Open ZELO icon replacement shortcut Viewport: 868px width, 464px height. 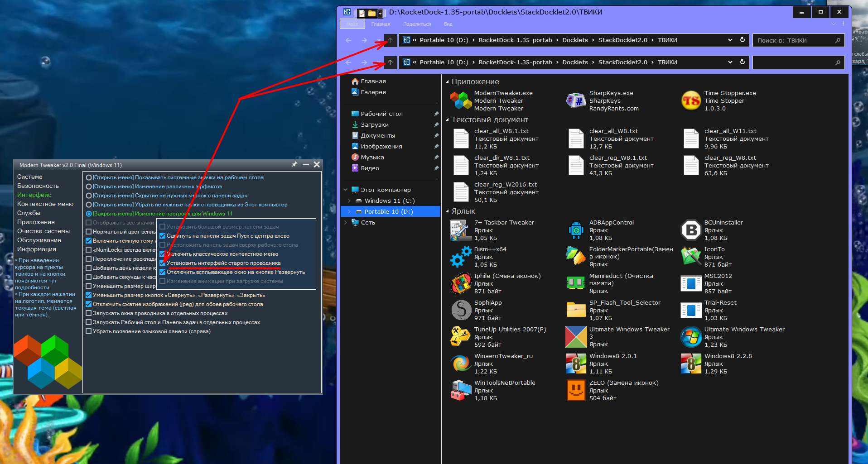[576, 390]
